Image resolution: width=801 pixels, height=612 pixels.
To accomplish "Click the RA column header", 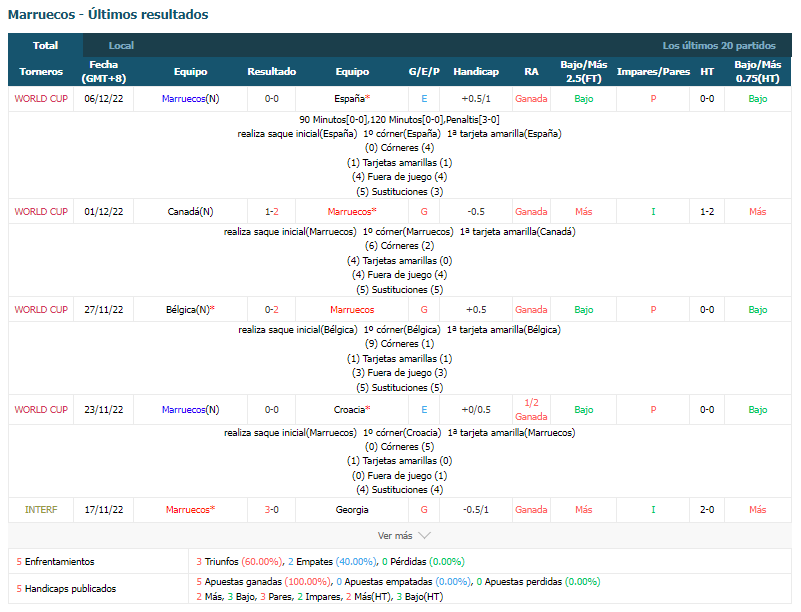I will [531, 72].
